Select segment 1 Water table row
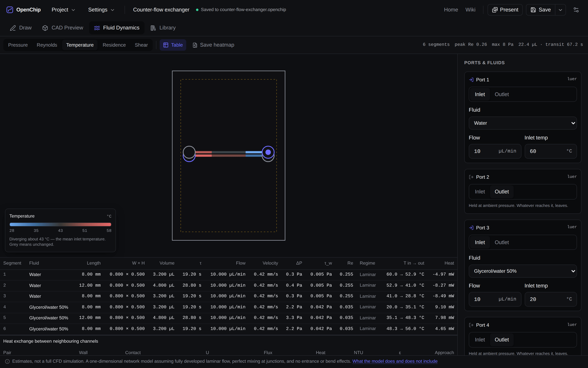This screenshot has height=368, width=588. tap(229, 275)
